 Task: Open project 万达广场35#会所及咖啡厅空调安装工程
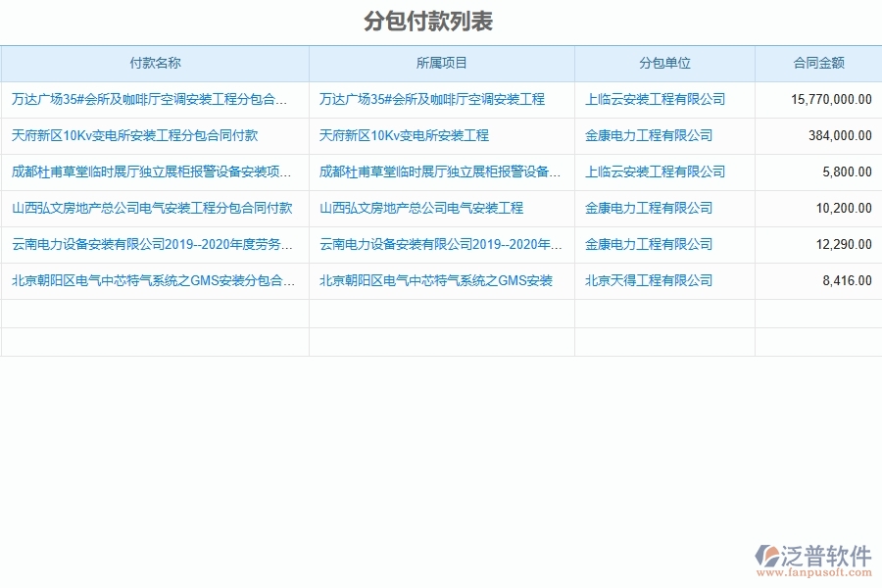(x=435, y=99)
